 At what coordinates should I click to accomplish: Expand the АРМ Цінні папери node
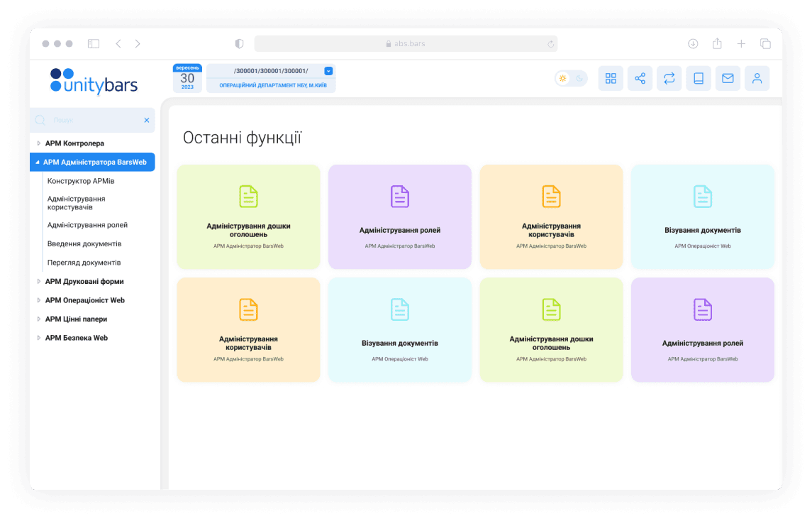click(x=39, y=319)
